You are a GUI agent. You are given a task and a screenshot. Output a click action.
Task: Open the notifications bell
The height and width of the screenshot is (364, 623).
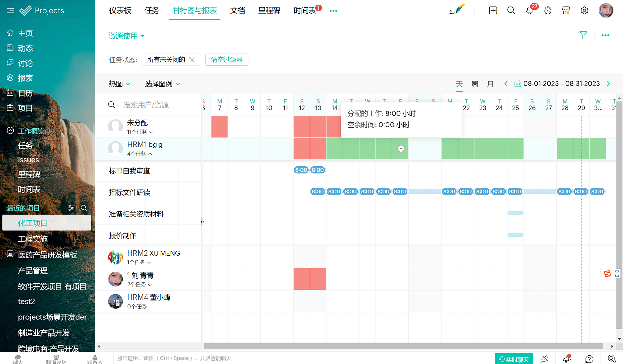click(x=530, y=11)
